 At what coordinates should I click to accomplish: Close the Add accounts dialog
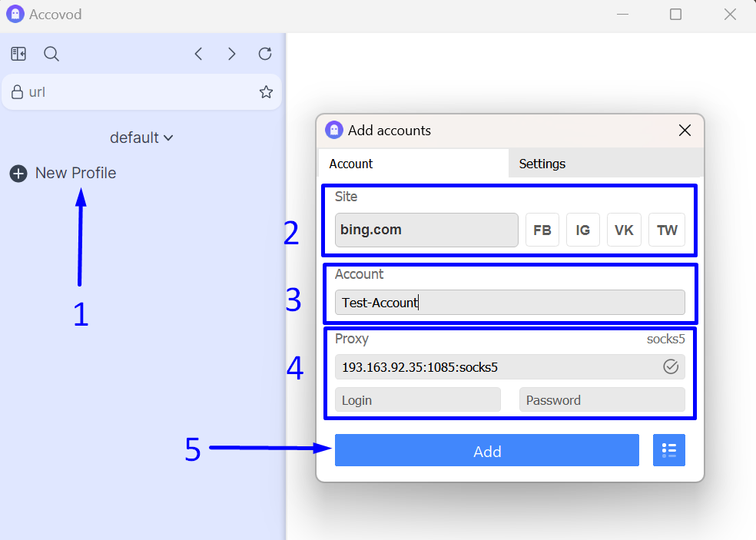[x=685, y=131]
